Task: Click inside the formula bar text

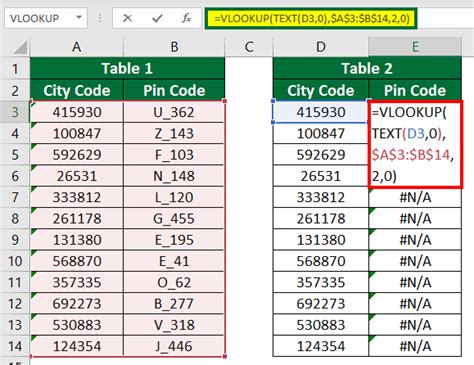Action: click(x=312, y=18)
